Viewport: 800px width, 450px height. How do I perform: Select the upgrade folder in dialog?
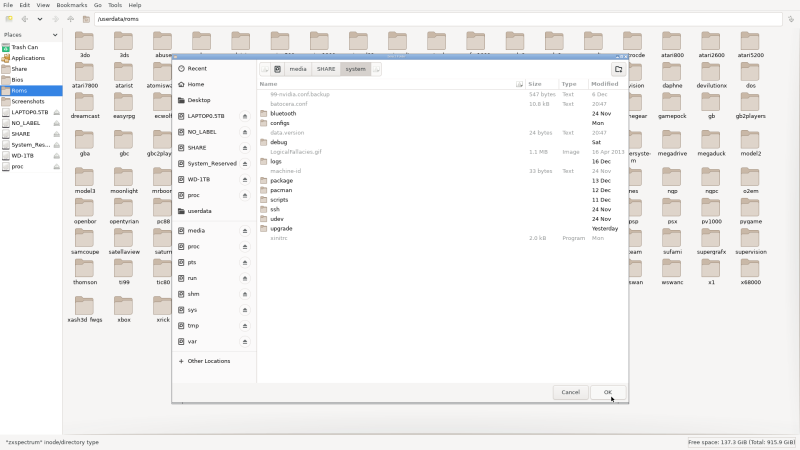click(x=442, y=229)
